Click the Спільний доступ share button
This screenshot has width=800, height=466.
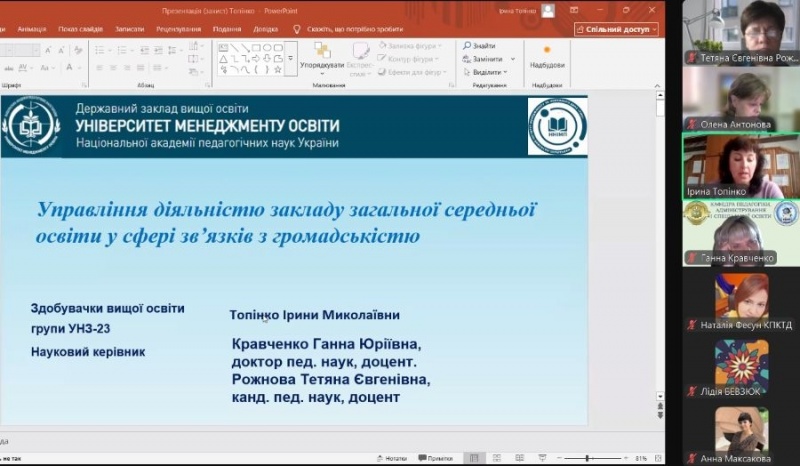(x=616, y=29)
